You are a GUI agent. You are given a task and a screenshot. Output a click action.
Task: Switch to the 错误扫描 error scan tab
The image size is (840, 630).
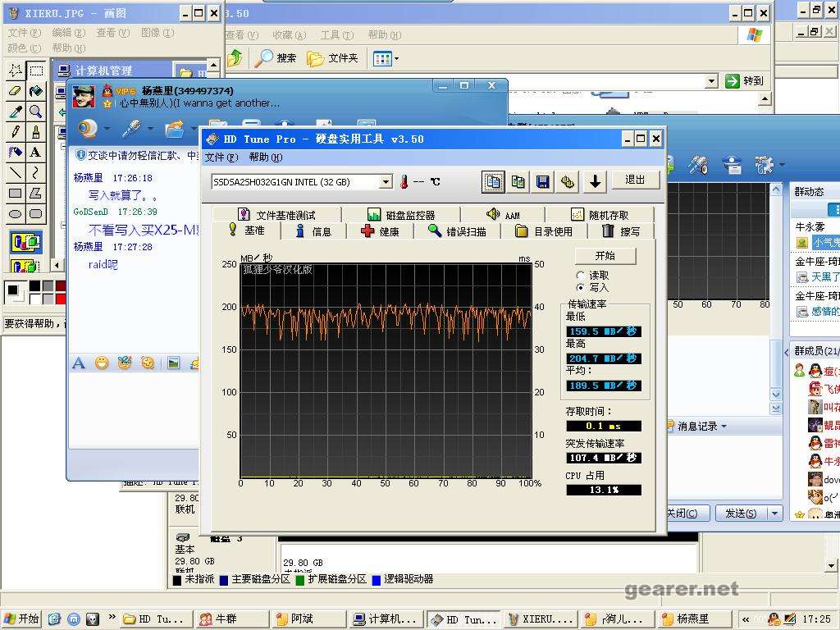tap(457, 231)
